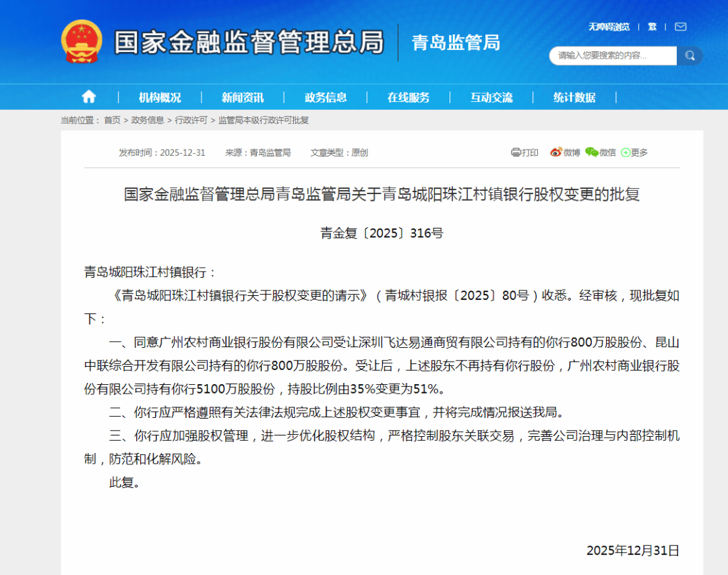Print the page via 打印 icon

[524, 152]
